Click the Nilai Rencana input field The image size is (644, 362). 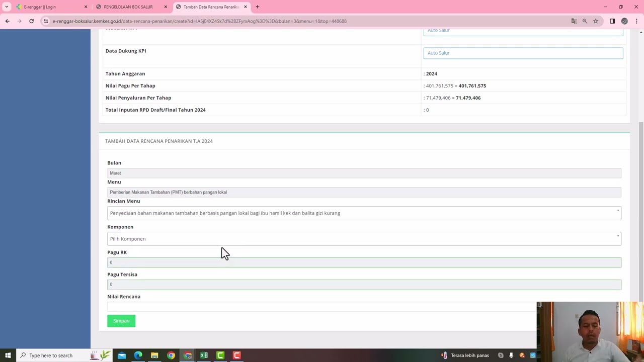[322, 307]
